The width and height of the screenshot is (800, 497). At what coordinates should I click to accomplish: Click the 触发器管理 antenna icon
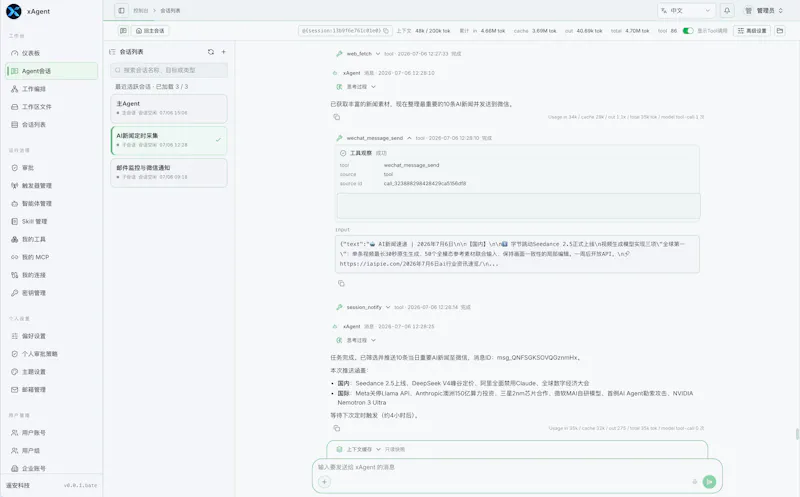tap(14, 186)
